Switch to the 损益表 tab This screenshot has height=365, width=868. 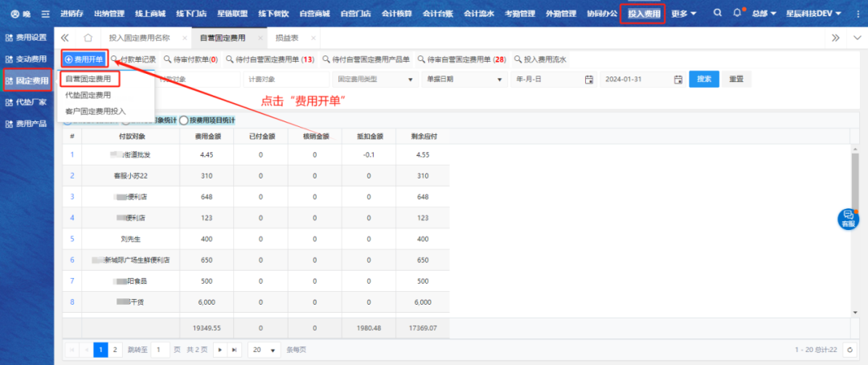pos(287,38)
